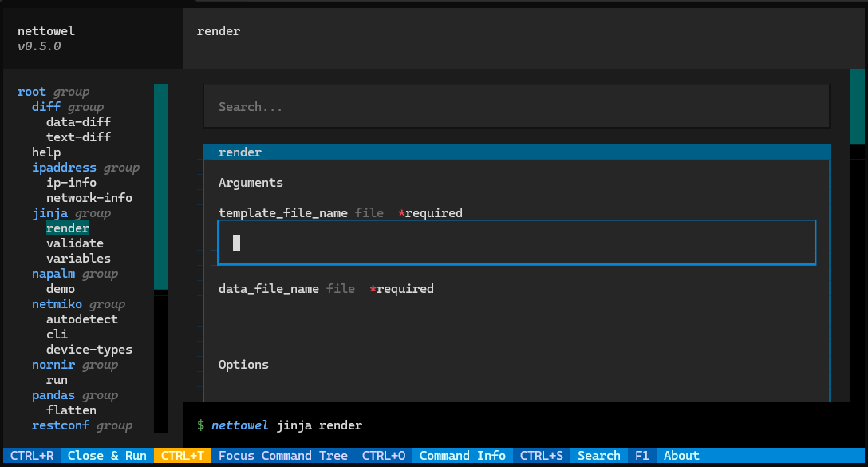The image size is (868, 467).
Task: Click the main form scrollbar thumb
Action: [858, 106]
